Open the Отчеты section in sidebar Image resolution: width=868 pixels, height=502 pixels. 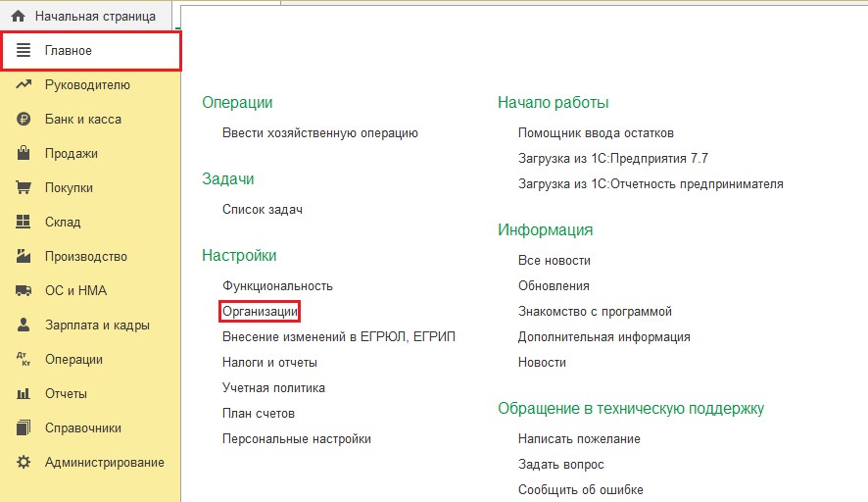pyautogui.click(x=66, y=394)
